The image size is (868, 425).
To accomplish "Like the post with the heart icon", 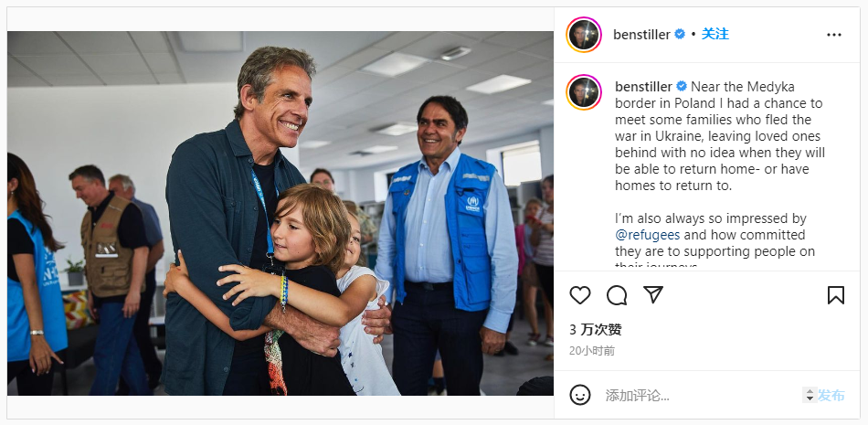I will point(579,295).
